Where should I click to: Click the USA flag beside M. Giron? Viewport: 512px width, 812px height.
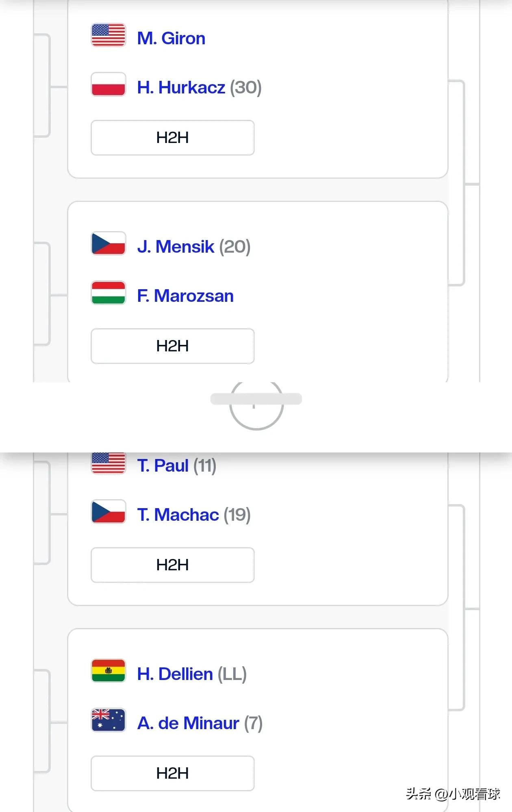click(108, 35)
